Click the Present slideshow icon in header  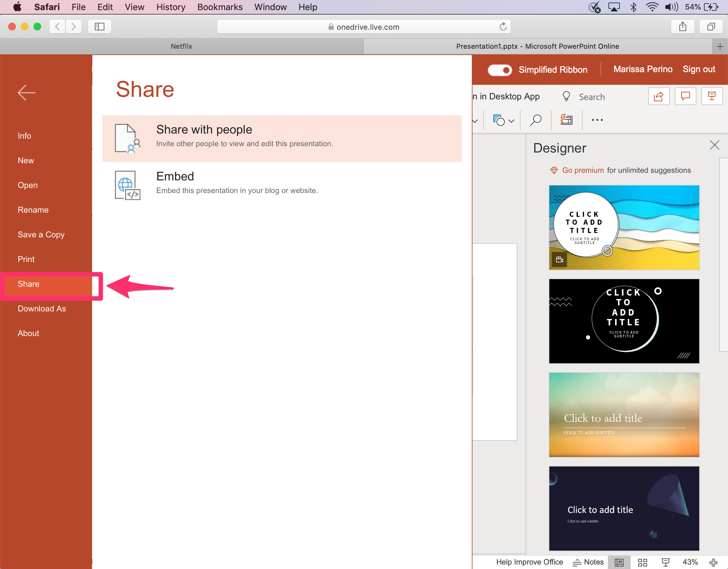(x=712, y=97)
